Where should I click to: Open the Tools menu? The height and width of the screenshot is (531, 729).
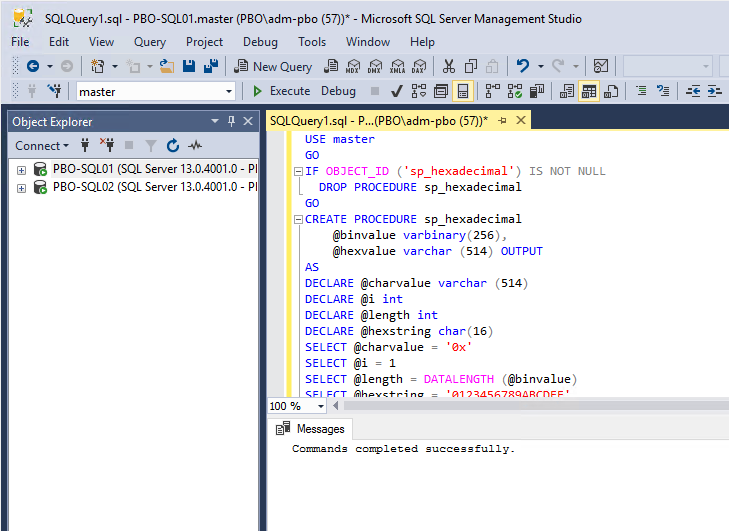click(x=312, y=42)
